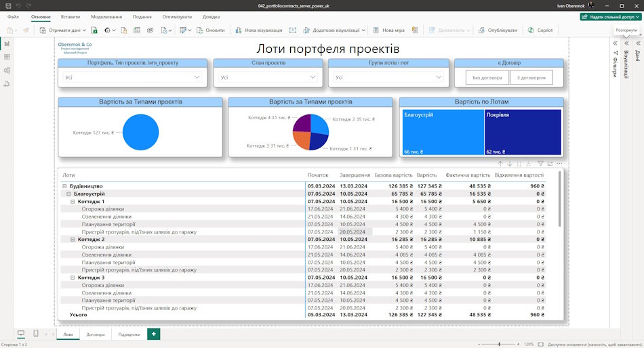Viewport: 644px width, 348px height.
Task: Expand the Data pane chevron
Action: tap(639, 43)
